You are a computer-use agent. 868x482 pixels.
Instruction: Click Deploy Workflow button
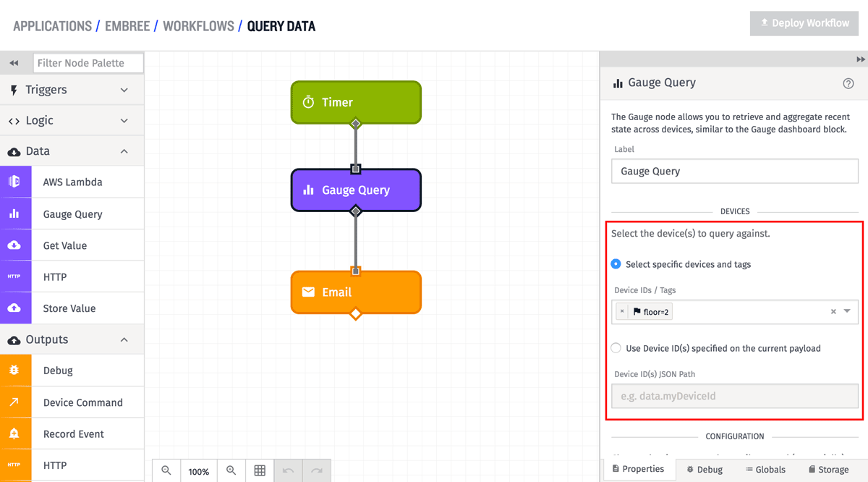(x=804, y=23)
